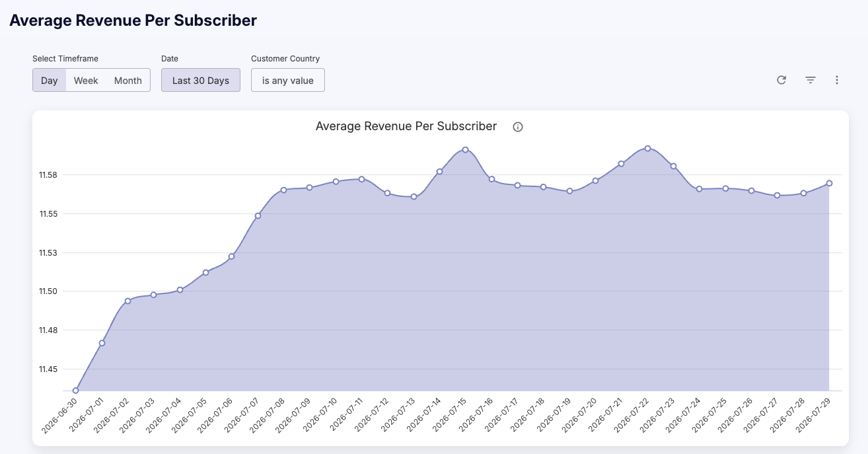Click the info icon beside chart title
This screenshot has width=868, height=454.
tap(518, 127)
